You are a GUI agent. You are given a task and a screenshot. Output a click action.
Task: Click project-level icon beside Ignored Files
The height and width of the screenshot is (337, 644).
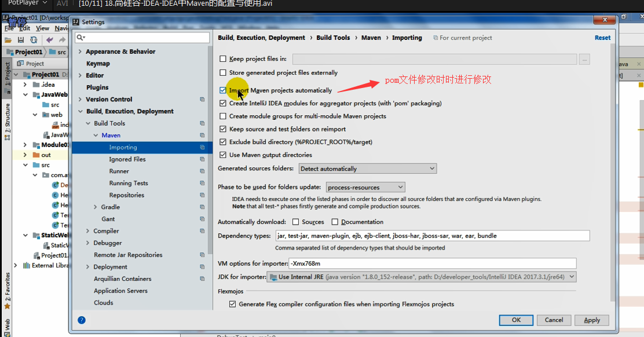pos(202,159)
